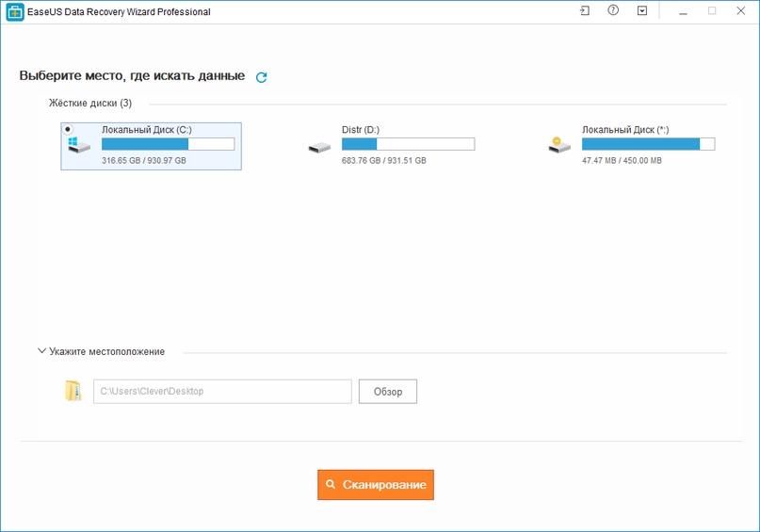Image resolution: width=760 pixels, height=532 pixels.
Task: Select the Локальный Диск (*:) partition label
Action: click(x=625, y=130)
